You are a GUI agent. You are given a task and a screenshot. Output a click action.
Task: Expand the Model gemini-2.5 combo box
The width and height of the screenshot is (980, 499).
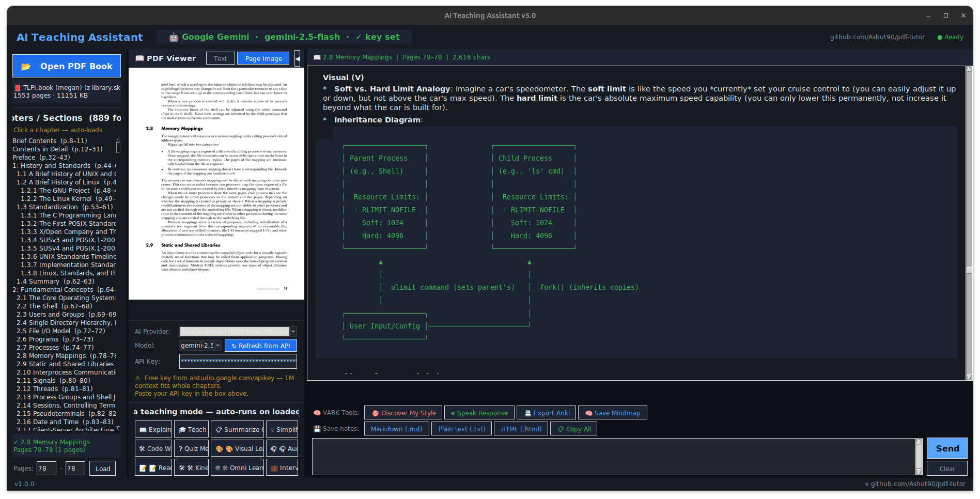click(200, 346)
